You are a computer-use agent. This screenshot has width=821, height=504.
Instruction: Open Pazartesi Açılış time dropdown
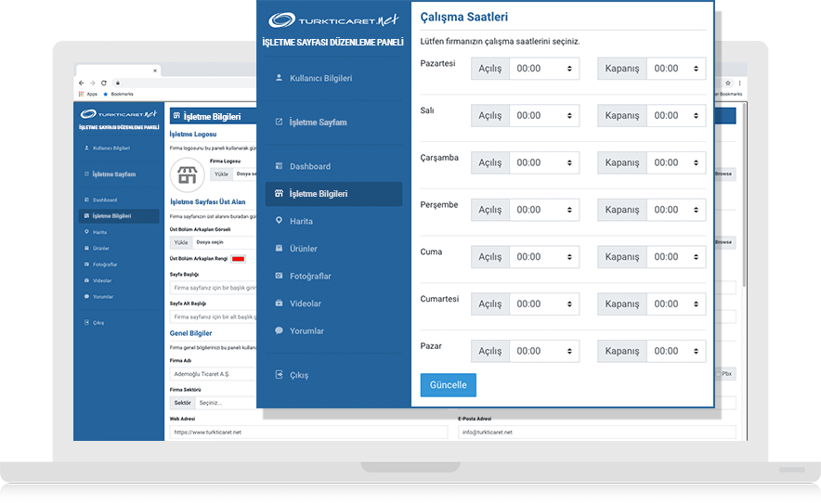coord(544,69)
